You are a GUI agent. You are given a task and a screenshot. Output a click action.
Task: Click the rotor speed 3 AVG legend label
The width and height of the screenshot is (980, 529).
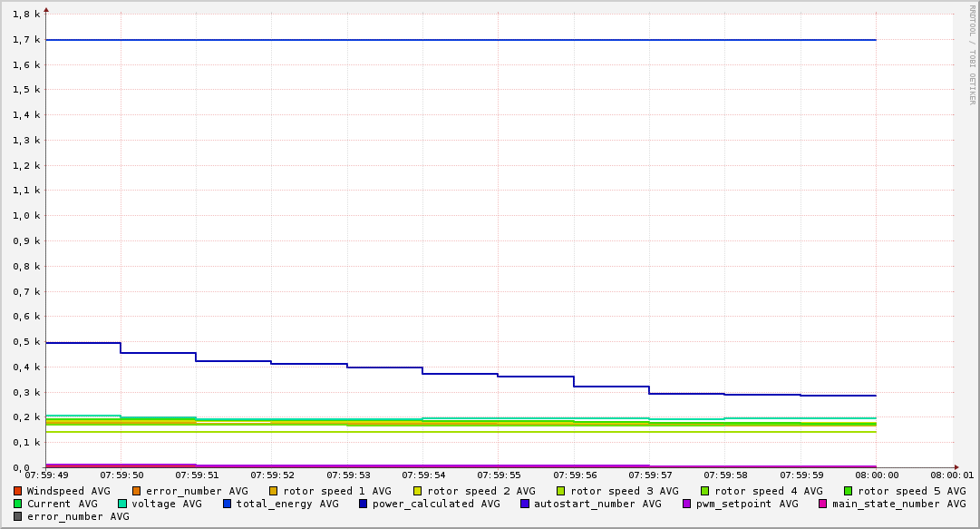click(x=624, y=491)
